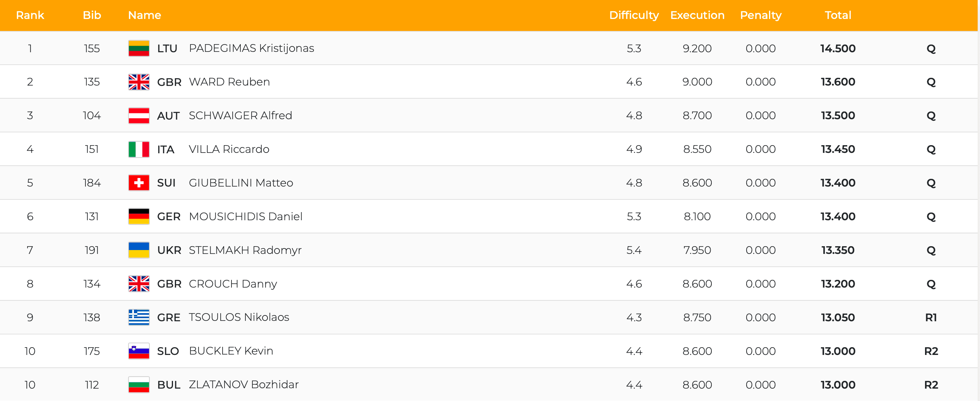
Task: Click the Penalty column header
Action: (761, 15)
